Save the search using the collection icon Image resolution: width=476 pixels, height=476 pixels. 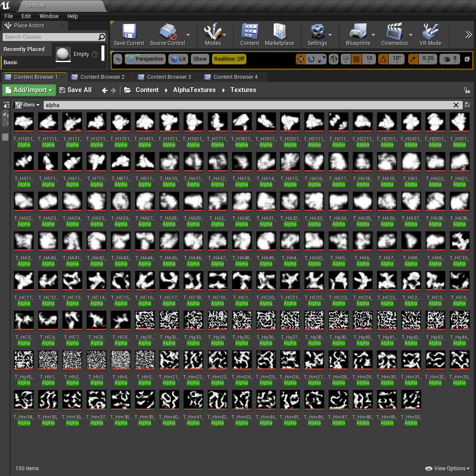[467, 105]
